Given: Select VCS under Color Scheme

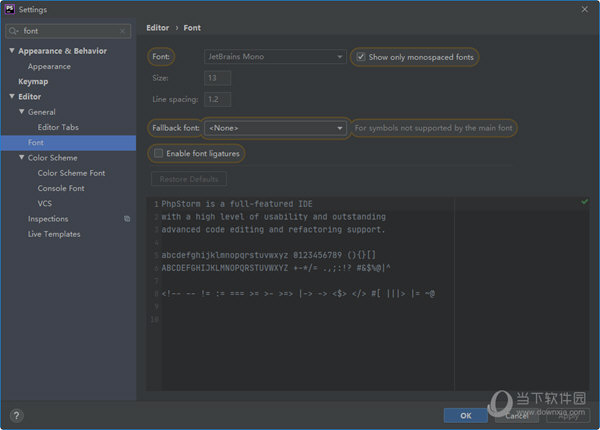Looking at the screenshot, I should 45,204.
